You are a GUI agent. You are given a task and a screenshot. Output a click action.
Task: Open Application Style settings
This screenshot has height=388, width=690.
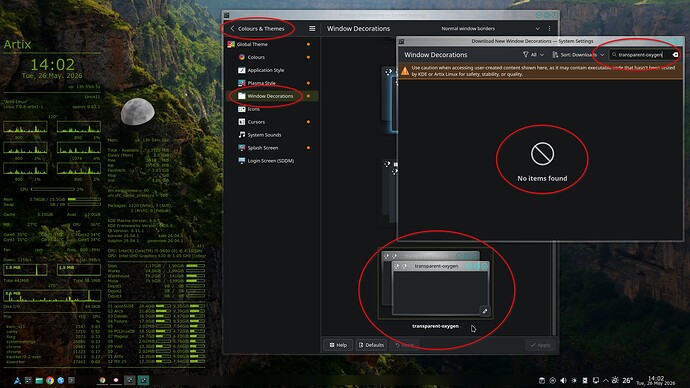pos(272,70)
